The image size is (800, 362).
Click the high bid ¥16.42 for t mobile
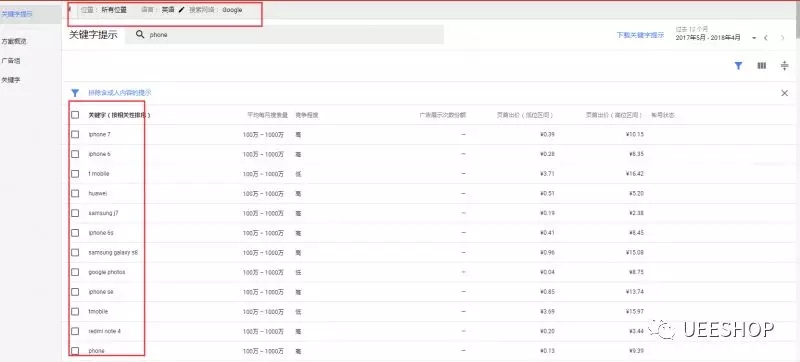[x=634, y=174]
